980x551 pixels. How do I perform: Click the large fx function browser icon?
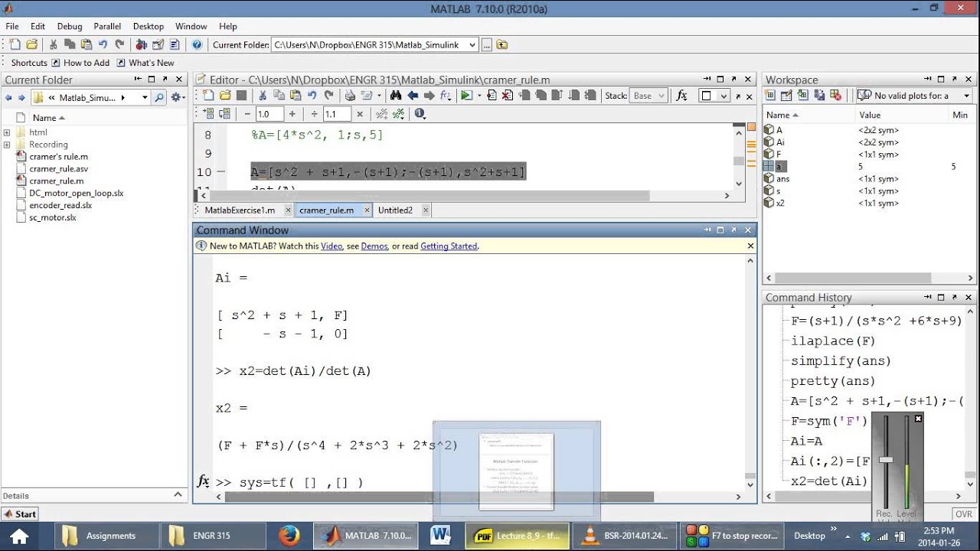[x=682, y=96]
